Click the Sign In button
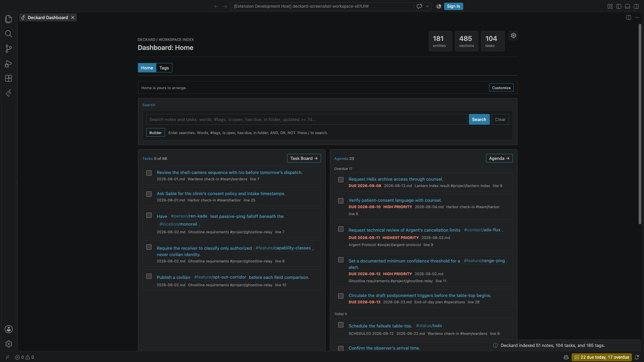Image resolution: width=644 pixels, height=362 pixels. [453, 6]
